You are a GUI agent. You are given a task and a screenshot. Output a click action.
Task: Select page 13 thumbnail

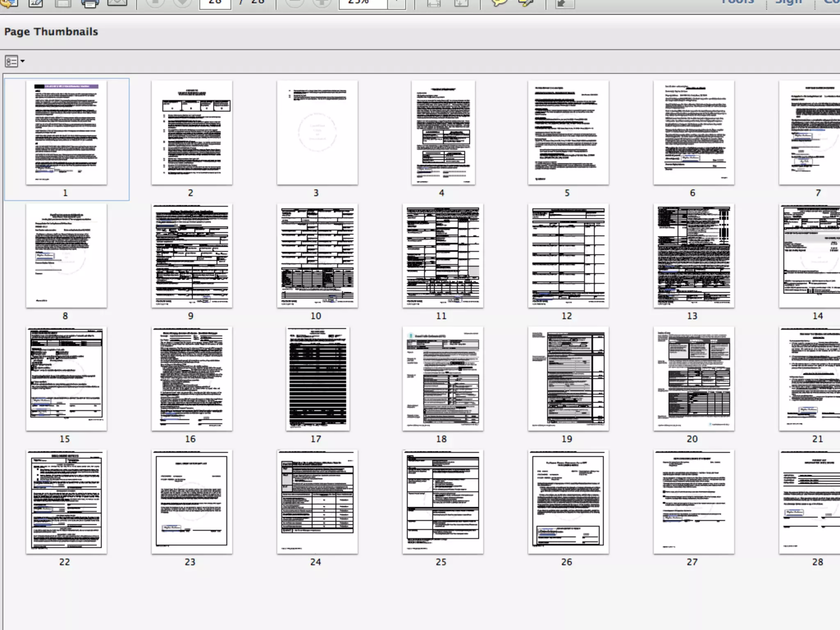coord(694,256)
